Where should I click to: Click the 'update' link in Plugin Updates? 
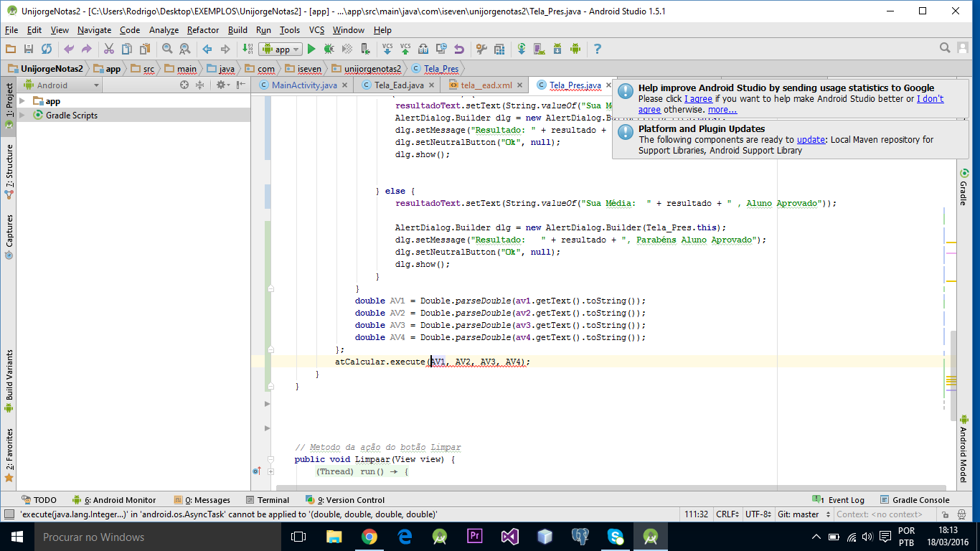811,140
